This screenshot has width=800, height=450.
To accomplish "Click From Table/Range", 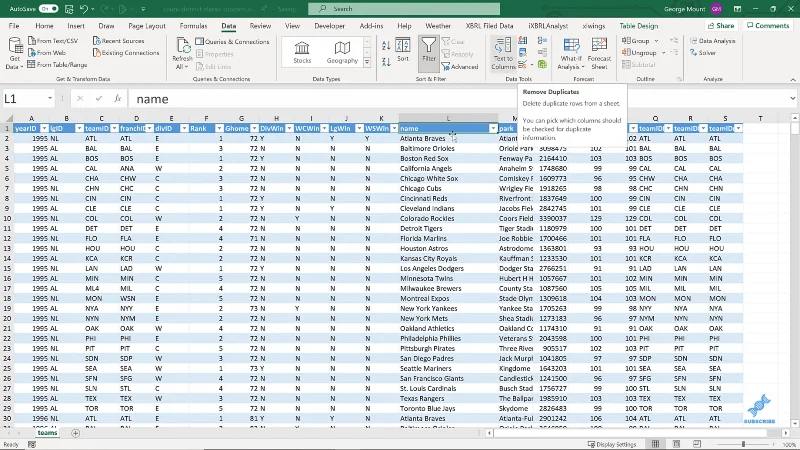I will [57, 65].
